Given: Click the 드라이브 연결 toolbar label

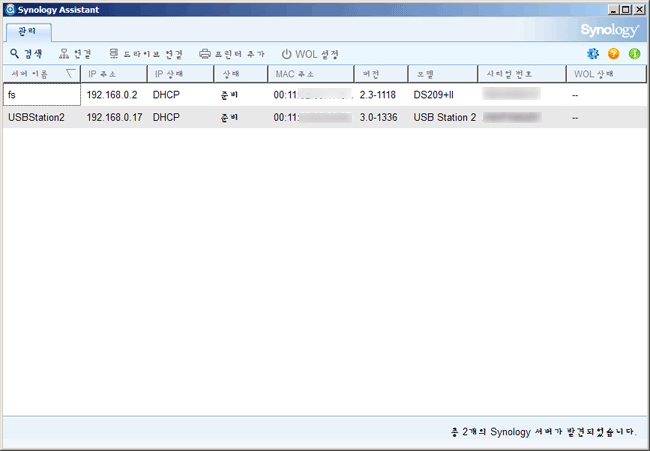Looking at the screenshot, I should pos(153,54).
